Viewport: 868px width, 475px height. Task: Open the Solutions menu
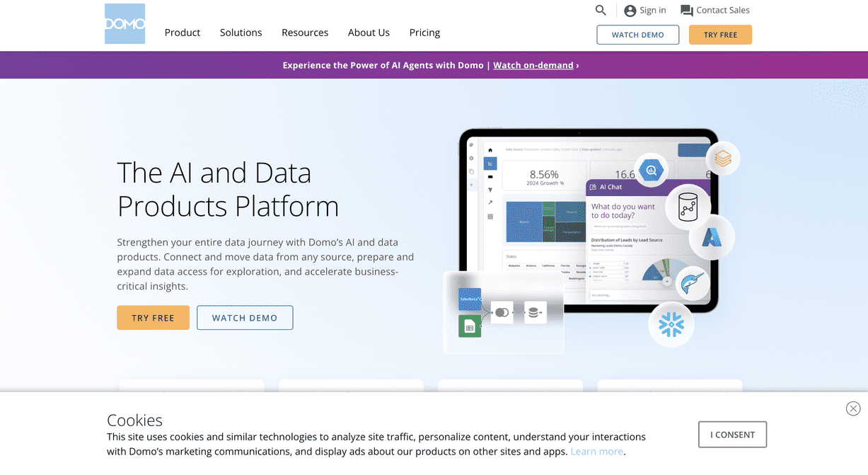pos(241,33)
